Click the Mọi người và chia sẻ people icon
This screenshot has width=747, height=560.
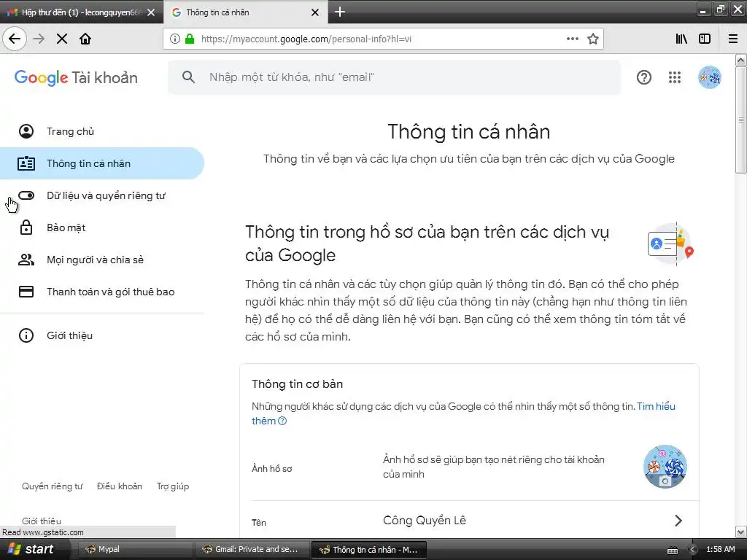pyautogui.click(x=26, y=260)
